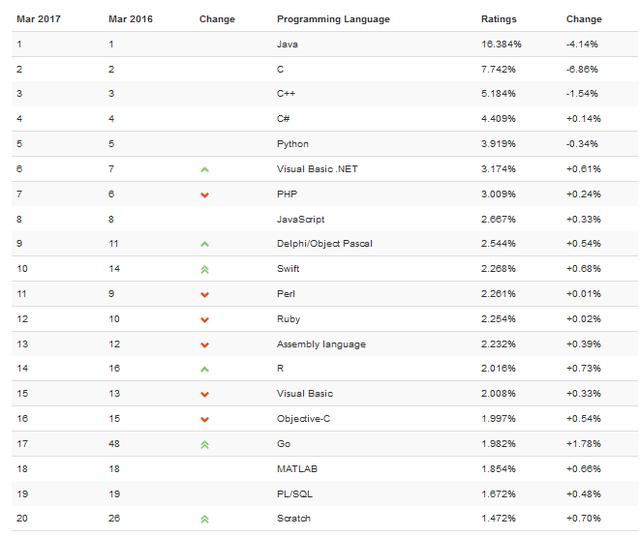This screenshot has height=537, width=640.
Task: Click the PL/SQL language name
Action: [x=295, y=494]
